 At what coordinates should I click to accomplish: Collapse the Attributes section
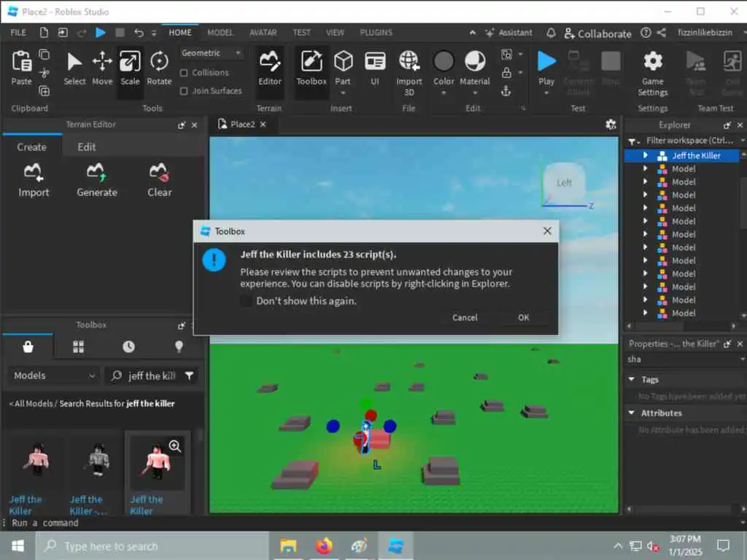(631, 413)
